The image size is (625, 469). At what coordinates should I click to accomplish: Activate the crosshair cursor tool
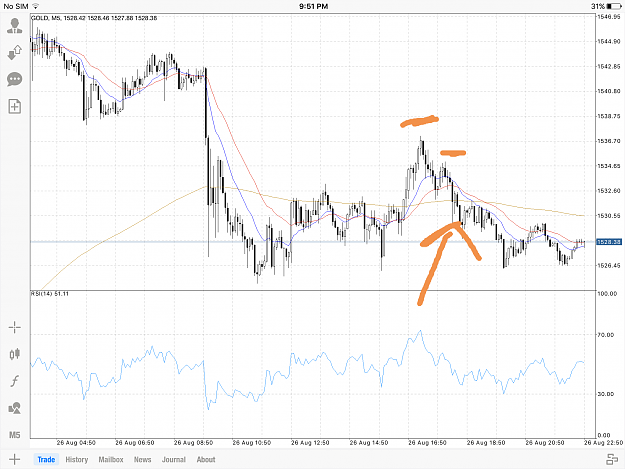pos(15,328)
